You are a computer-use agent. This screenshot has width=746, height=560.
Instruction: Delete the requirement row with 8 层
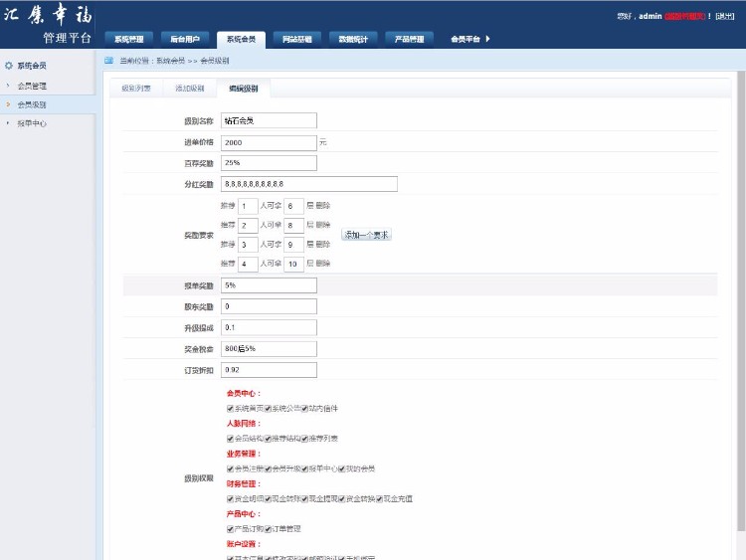pos(323,225)
